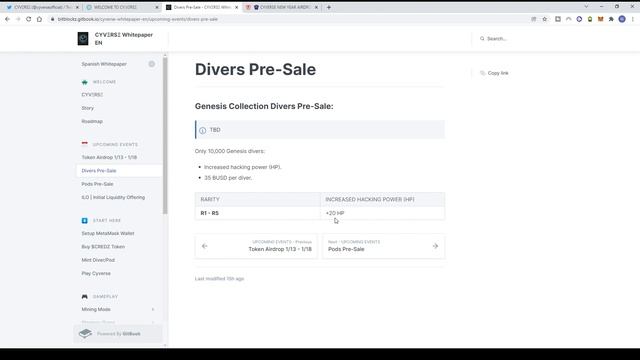640x360 pixels.
Task: Open the tab search dropdown arrow
Action: coord(586,7)
